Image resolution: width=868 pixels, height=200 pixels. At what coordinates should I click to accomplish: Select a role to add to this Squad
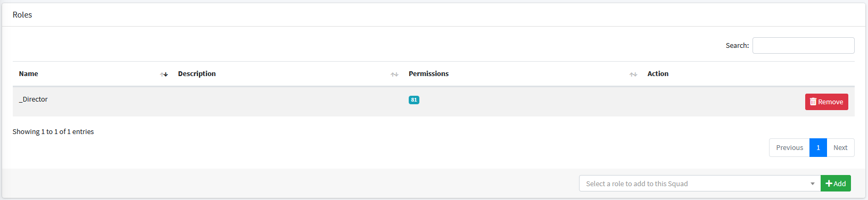tap(699, 184)
